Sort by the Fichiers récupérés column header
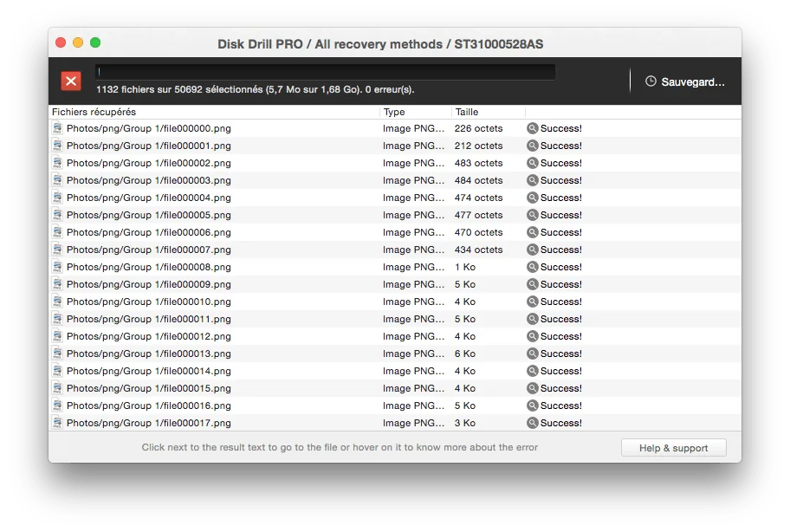 click(x=214, y=112)
